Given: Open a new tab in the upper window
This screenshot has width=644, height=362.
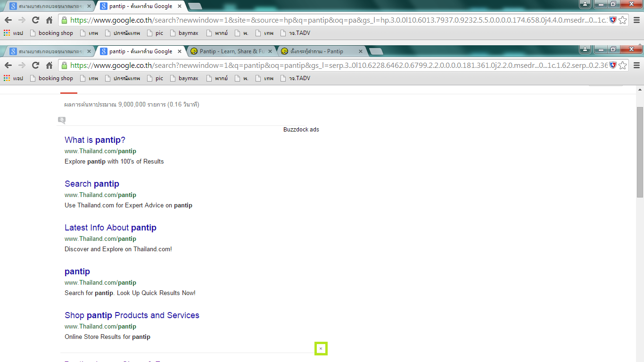Looking at the screenshot, I should (195, 6).
